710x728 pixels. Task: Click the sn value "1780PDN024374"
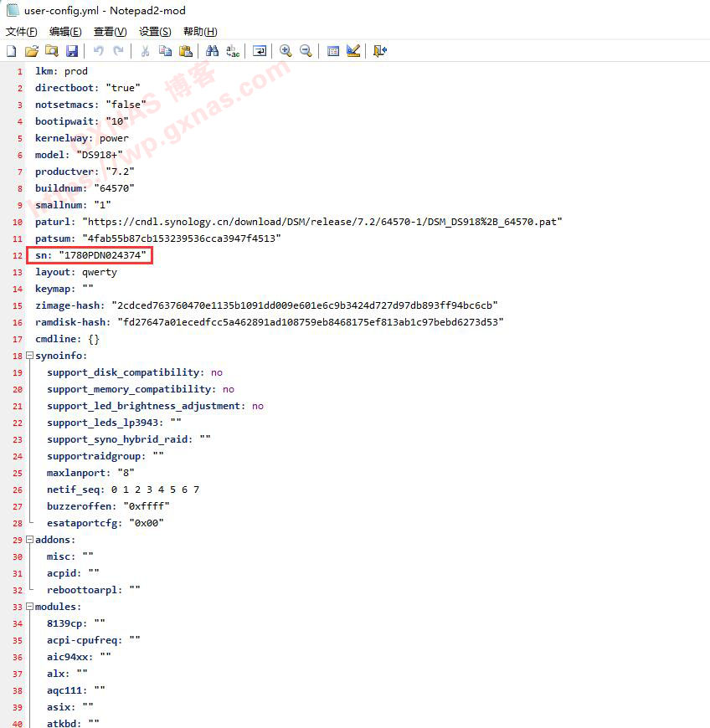pos(103,255)
